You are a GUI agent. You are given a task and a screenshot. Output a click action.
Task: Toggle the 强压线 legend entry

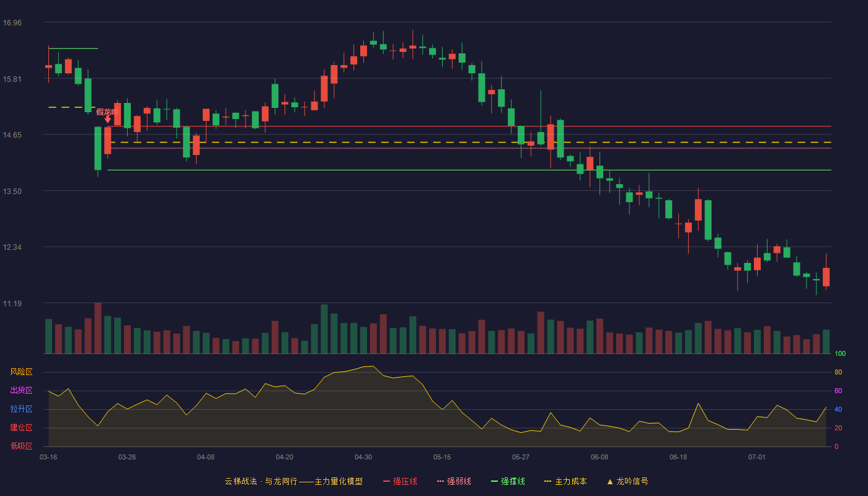click(x=400, y=481)
